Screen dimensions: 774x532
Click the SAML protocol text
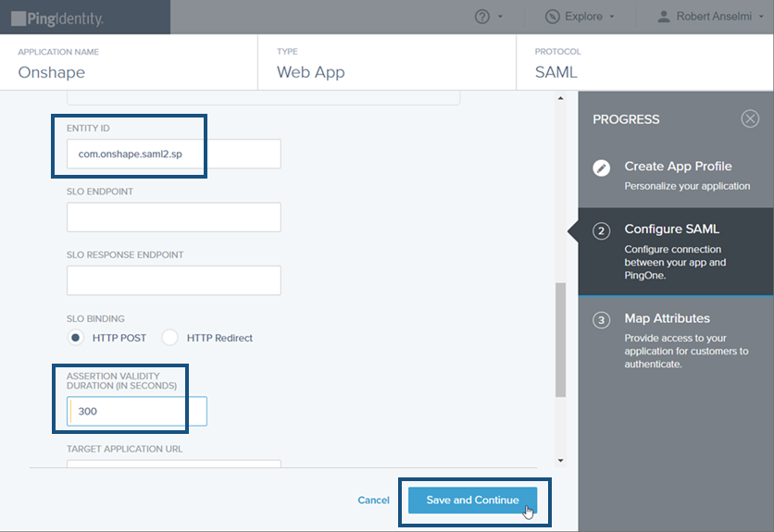point(556,72)
